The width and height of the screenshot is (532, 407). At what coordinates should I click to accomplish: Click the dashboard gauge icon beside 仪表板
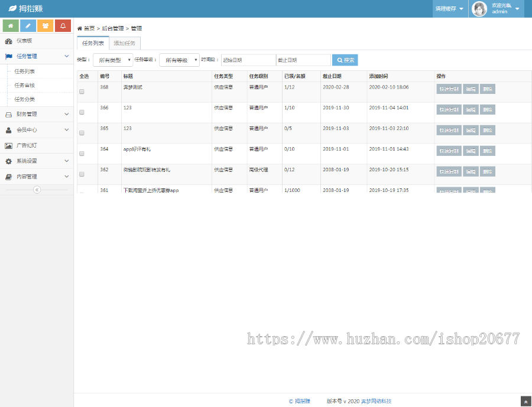click(x=8, y=41)
